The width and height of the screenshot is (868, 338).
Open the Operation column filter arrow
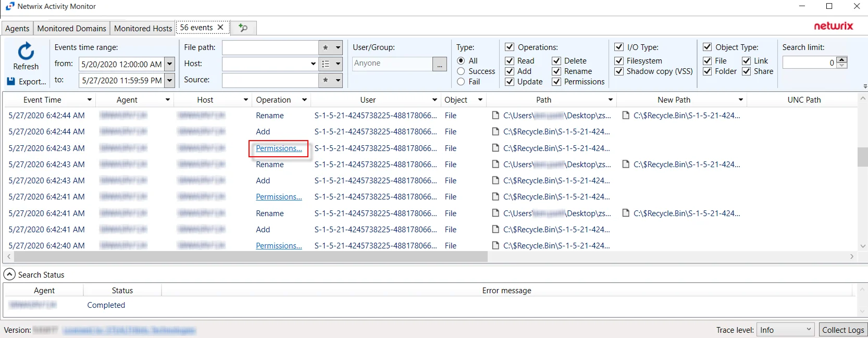pyautogui.click(x=304, y=100)
